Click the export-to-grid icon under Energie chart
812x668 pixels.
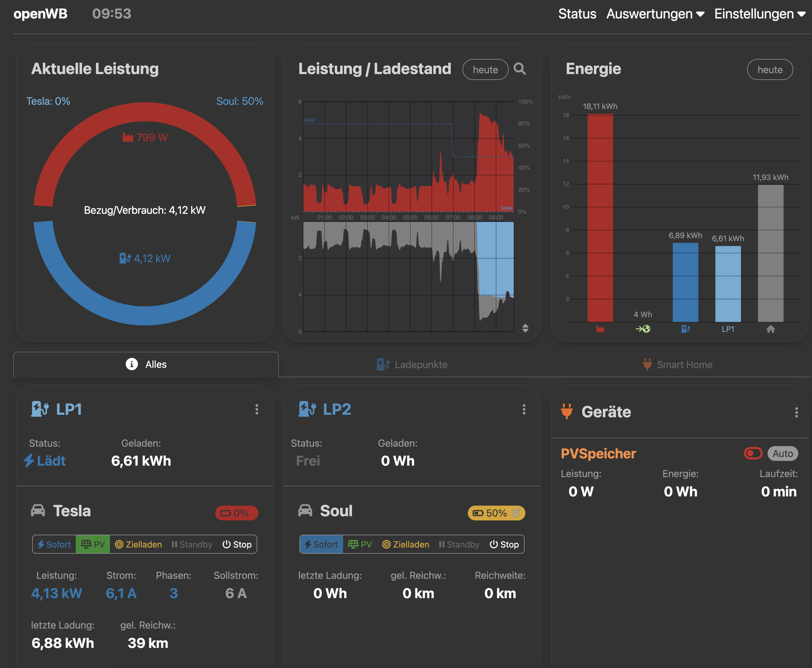[643, 329]
